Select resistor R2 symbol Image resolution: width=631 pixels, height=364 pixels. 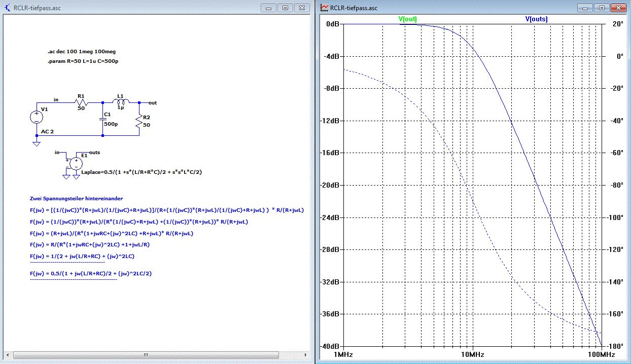pos(139,120)
